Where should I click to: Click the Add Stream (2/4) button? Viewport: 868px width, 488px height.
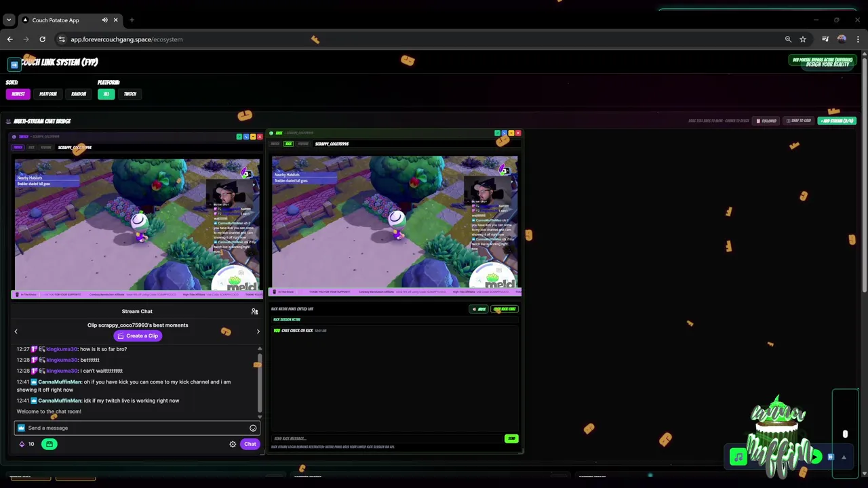tap(837, 121)
